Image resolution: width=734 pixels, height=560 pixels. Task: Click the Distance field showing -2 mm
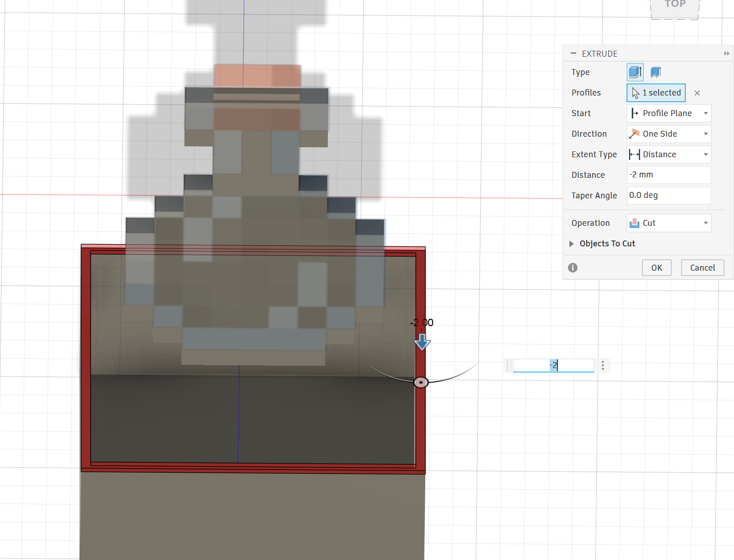[669, 175]
